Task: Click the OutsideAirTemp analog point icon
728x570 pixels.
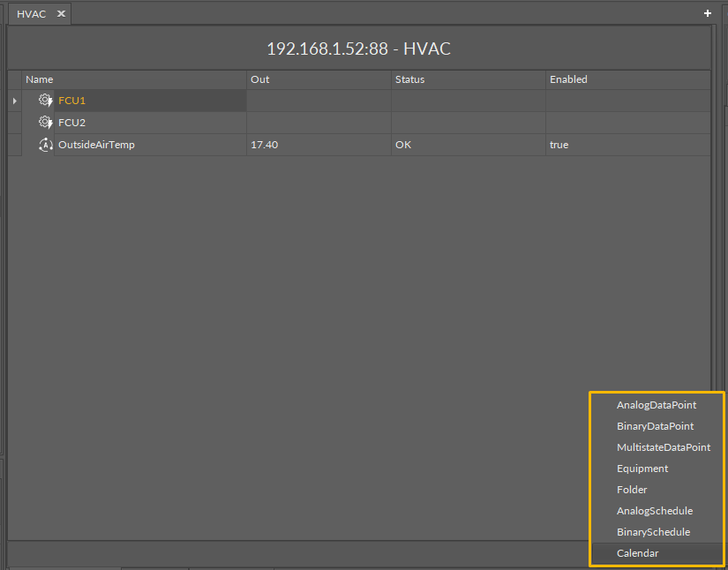Action: tap(46, 145)
